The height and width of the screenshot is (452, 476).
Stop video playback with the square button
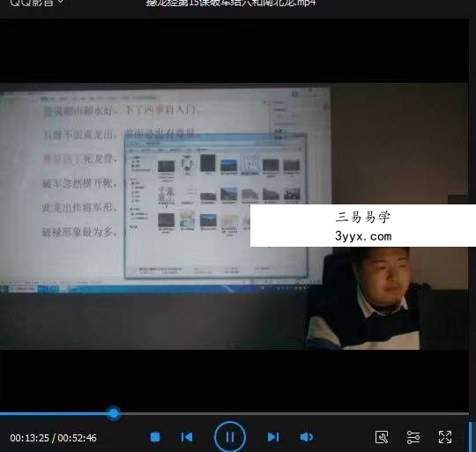[x=155, y=437]
